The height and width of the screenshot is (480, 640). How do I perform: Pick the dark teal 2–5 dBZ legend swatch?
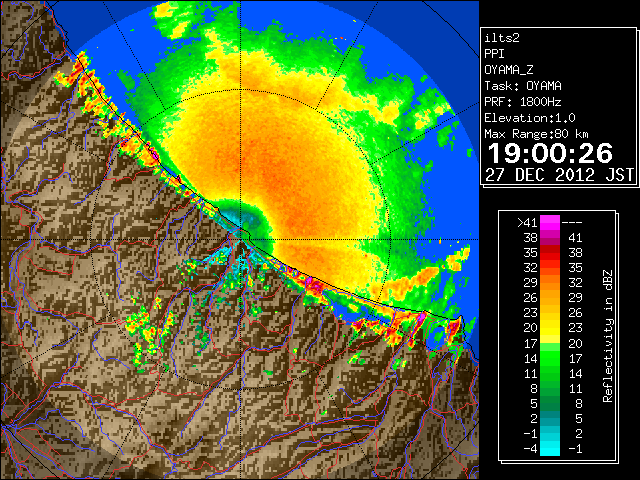click(550, 418)
